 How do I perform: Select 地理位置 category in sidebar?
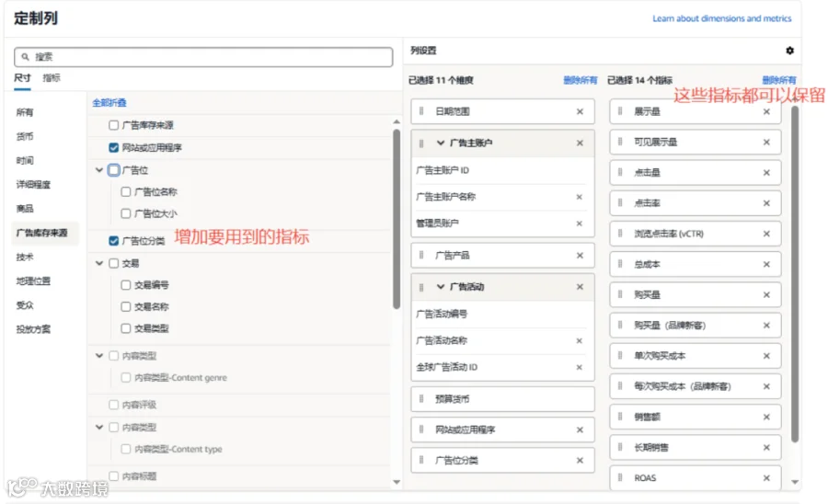[33, 281]
